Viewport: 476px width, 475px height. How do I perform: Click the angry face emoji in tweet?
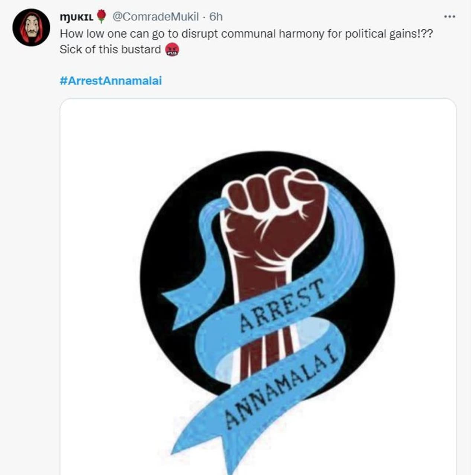172,49
